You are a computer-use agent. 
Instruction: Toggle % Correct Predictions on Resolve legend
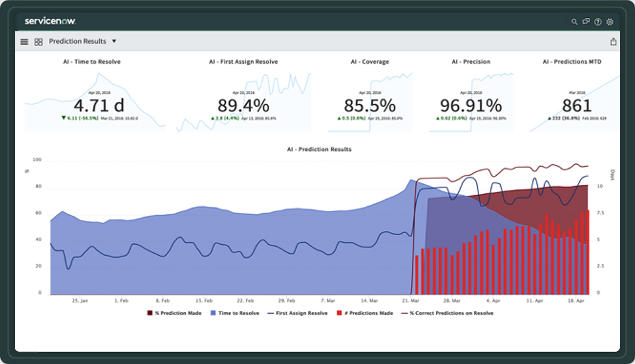(x=447, y=313)
